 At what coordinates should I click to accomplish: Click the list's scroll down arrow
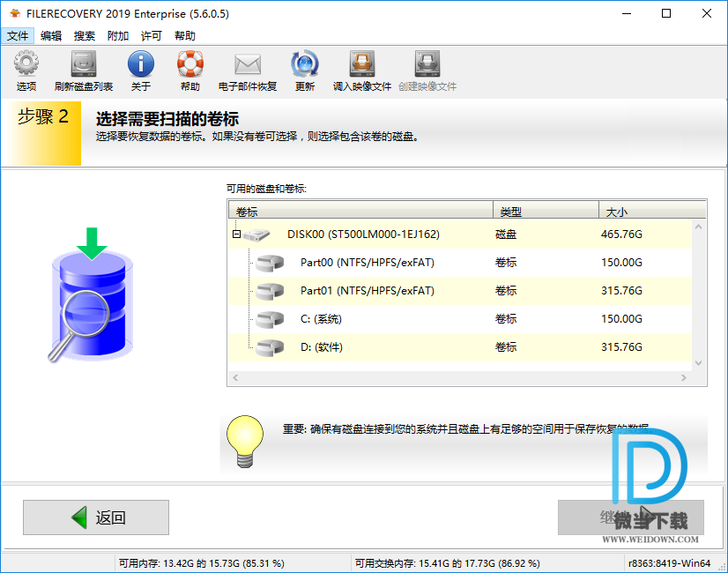pos(698,363)
